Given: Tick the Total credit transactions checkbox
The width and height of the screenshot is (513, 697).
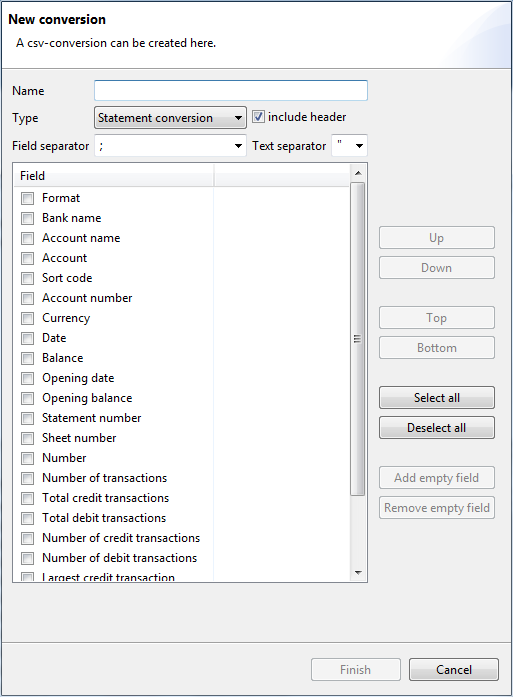Looking at the screenshot, I should 28,498.
